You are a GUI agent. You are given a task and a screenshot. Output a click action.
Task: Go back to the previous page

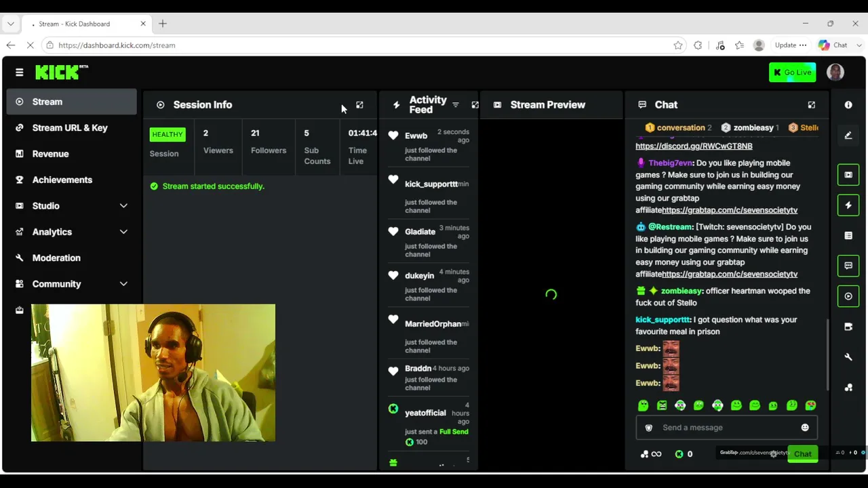[10, 45]
